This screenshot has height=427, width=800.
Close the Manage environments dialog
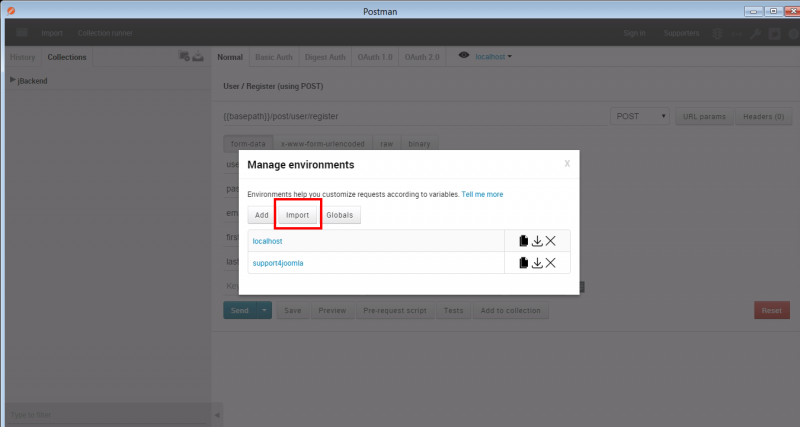click(567, 164)
